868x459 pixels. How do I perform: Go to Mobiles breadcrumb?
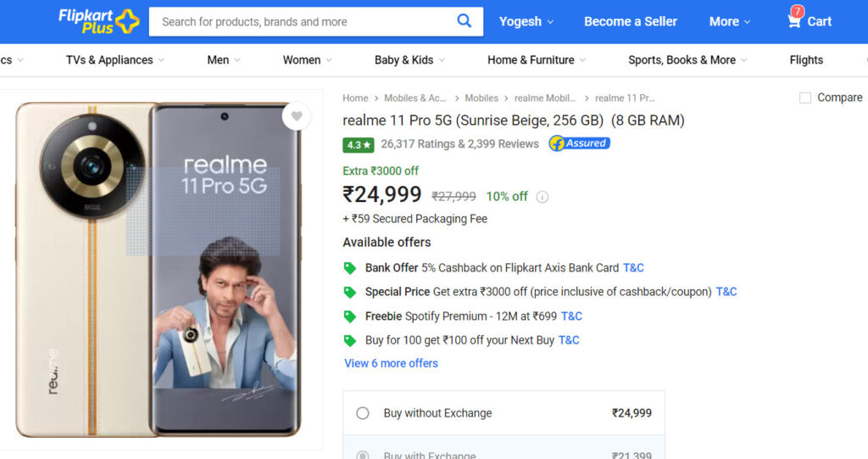tap(481, 98)
